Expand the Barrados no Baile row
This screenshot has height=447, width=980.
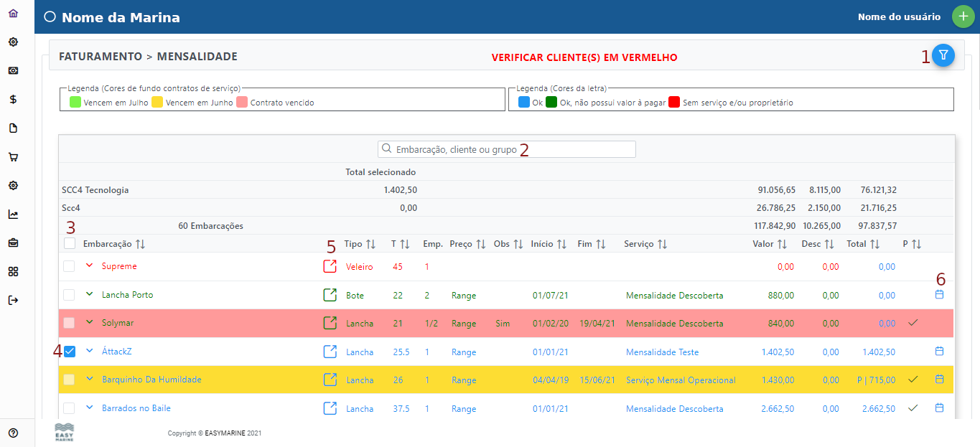click(90, 408)
